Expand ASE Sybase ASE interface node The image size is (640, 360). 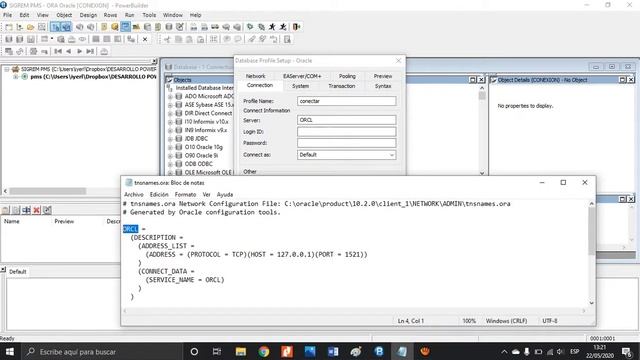point(170,105)
